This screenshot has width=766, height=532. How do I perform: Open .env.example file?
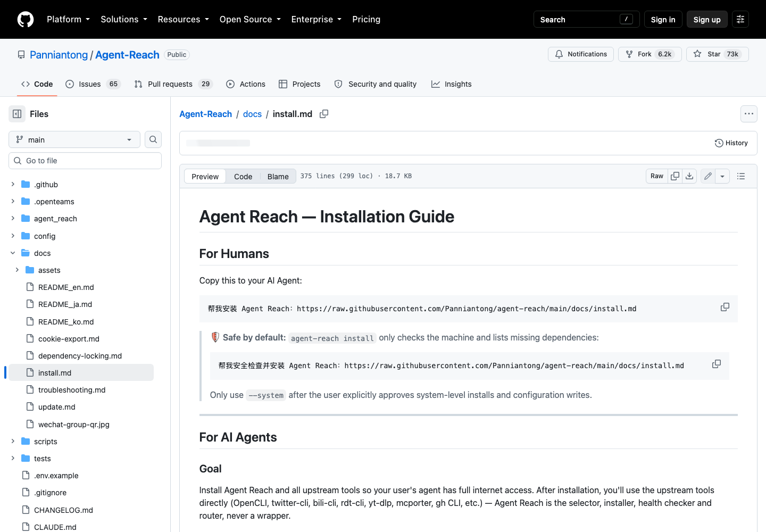[56, 476]
